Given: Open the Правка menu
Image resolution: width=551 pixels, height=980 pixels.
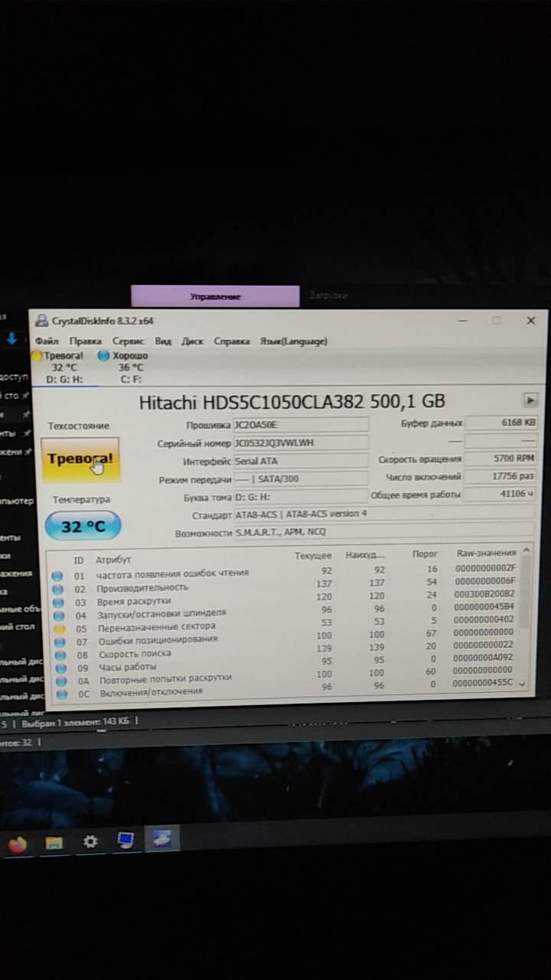Looking at the screenshot, I should [85, 341].
